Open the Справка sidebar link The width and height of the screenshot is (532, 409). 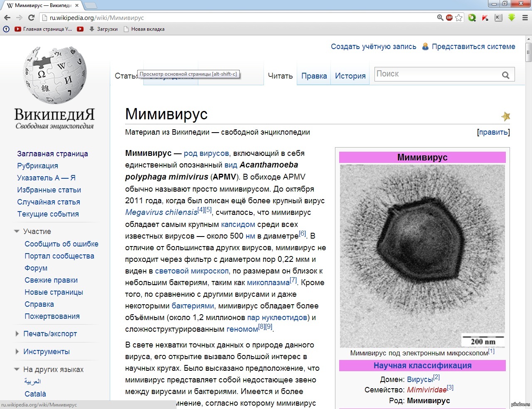coord(39,304)
